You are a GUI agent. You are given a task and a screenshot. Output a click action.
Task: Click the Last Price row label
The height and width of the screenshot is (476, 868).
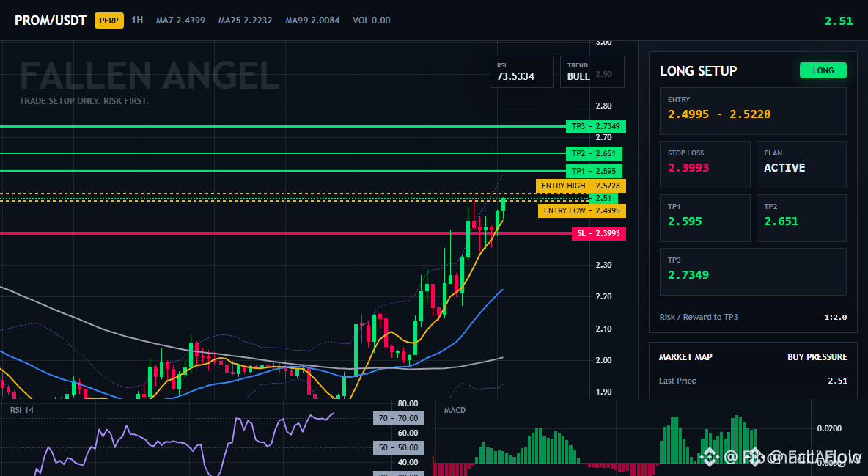(677, 381)
